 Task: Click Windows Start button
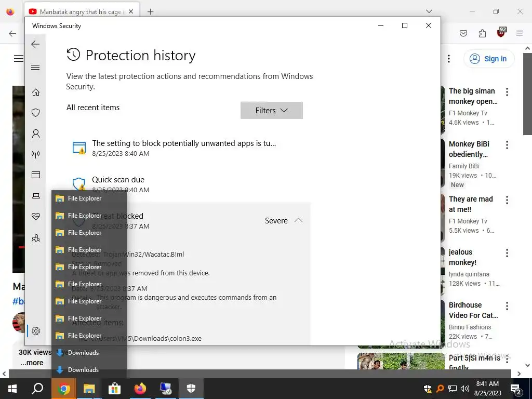click(x=12, y=389)
